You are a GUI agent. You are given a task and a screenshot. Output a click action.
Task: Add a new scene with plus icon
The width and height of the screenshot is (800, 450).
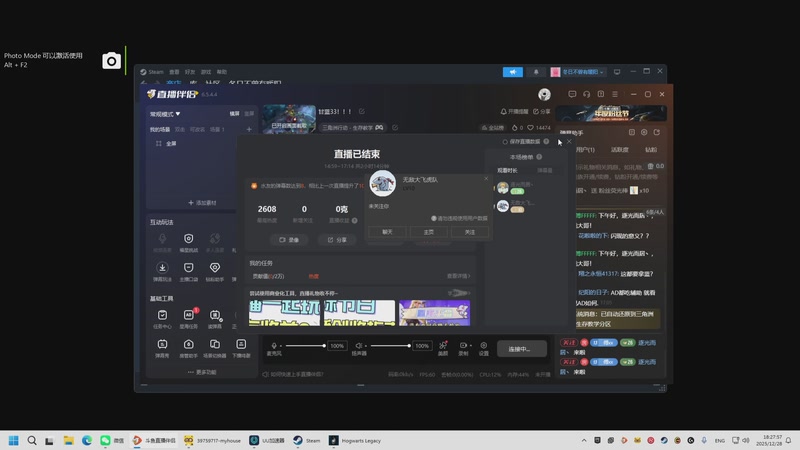tap(249, 129)
